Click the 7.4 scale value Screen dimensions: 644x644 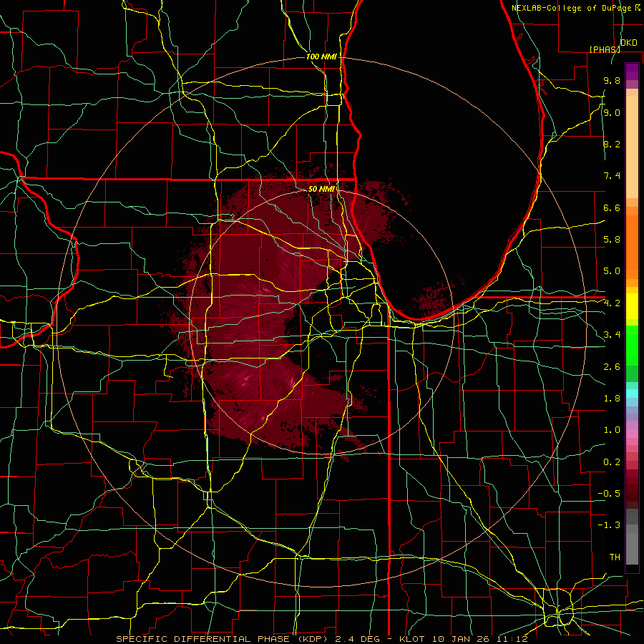[x=612, y=176]
